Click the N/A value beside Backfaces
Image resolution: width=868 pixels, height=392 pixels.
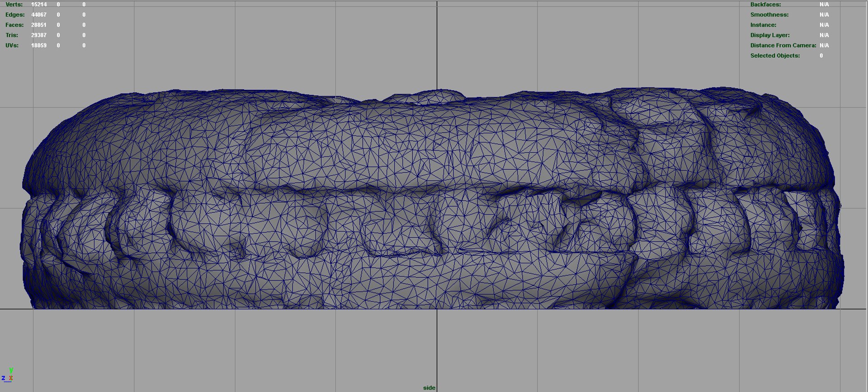(824, 5)
